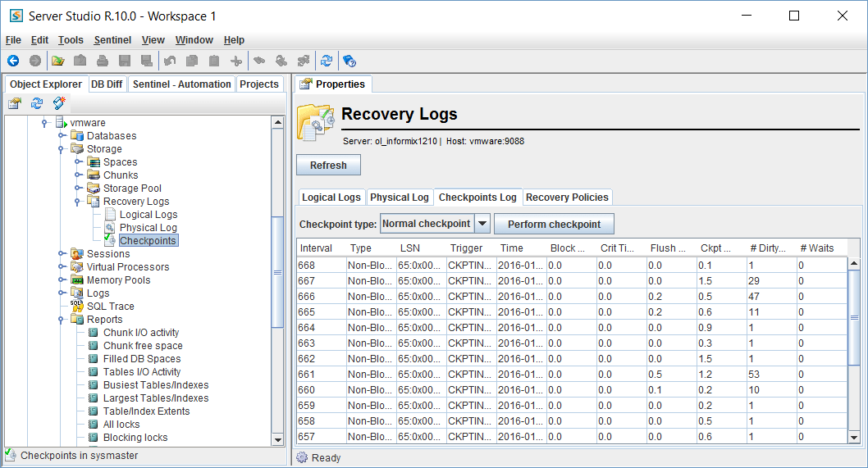Open the Checkpoint type dropdown
The image size is (868, 468).
[x=482, y=224]
